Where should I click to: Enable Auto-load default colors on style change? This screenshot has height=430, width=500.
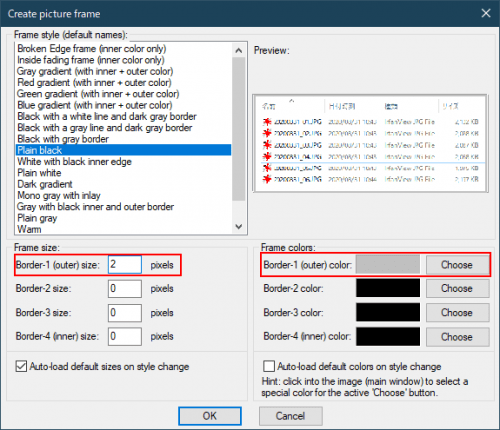[269, 366]
